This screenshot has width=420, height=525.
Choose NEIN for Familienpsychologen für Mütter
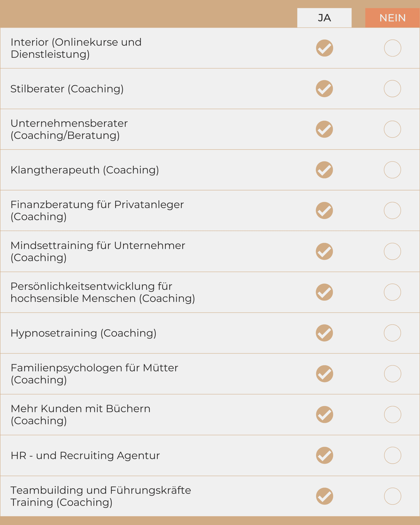tap(392, 374)
